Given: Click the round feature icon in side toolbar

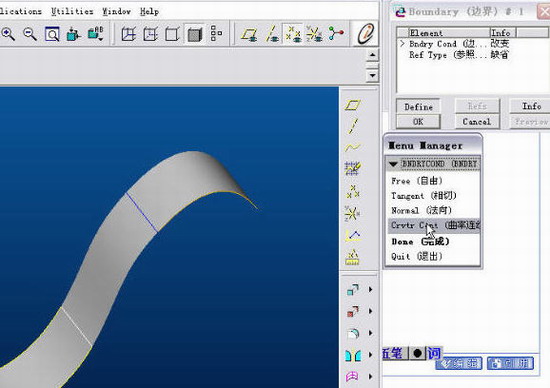Looking at the screenshot, I should [x=353, y=333].
